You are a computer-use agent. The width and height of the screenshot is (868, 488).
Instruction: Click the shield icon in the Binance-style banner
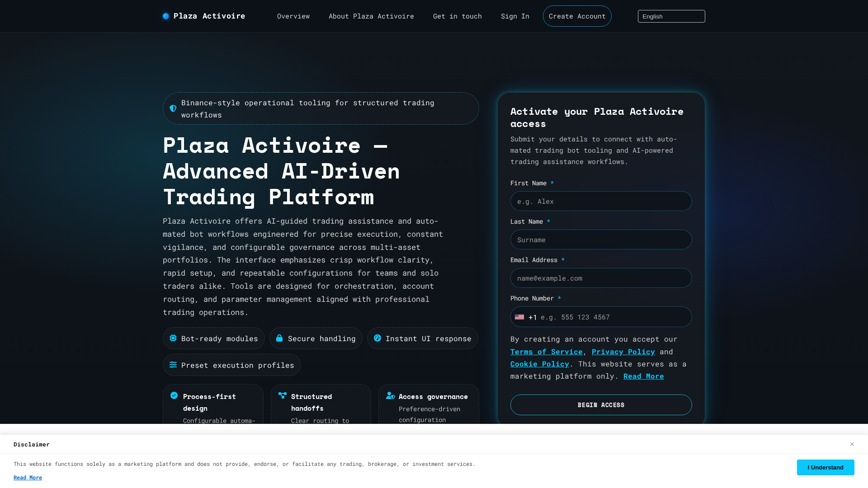click(x=173, y=108)
